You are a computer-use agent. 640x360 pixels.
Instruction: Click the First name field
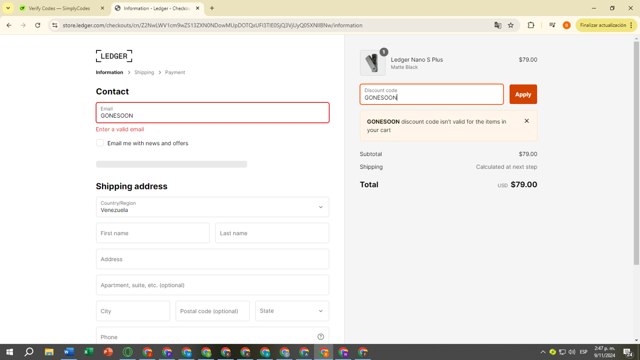(153, 233)
